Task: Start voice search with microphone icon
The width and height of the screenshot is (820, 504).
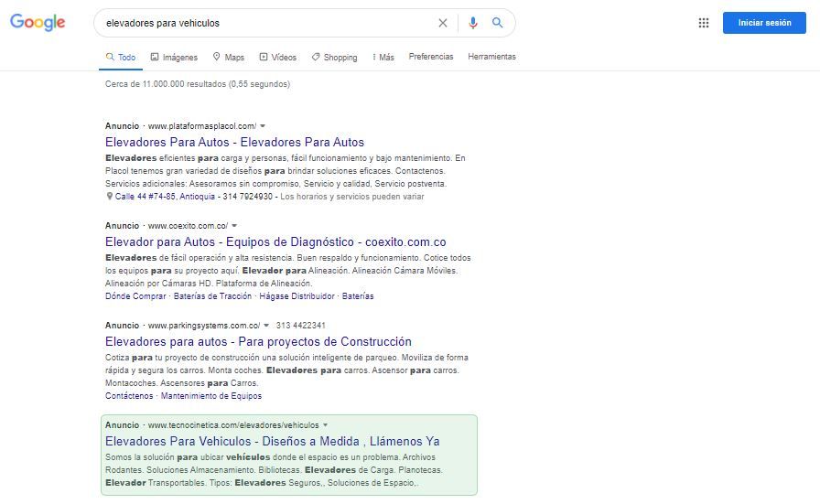Action: pyautogui.click(x=473, y=23)
